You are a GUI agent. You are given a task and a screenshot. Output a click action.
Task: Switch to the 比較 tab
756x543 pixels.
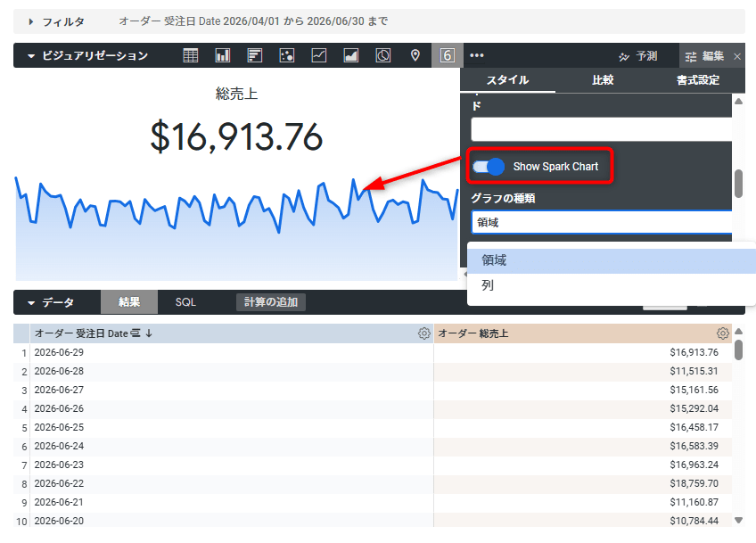[603, 80]
